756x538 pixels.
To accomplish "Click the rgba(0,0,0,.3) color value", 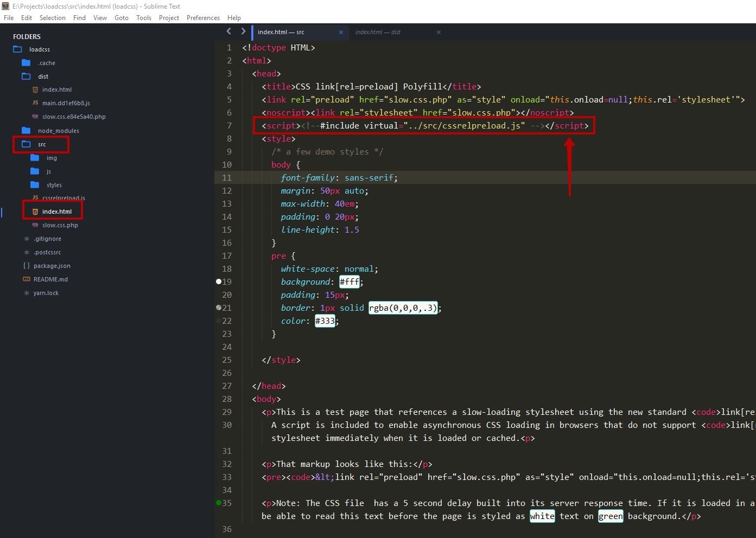I will point(403,308).
